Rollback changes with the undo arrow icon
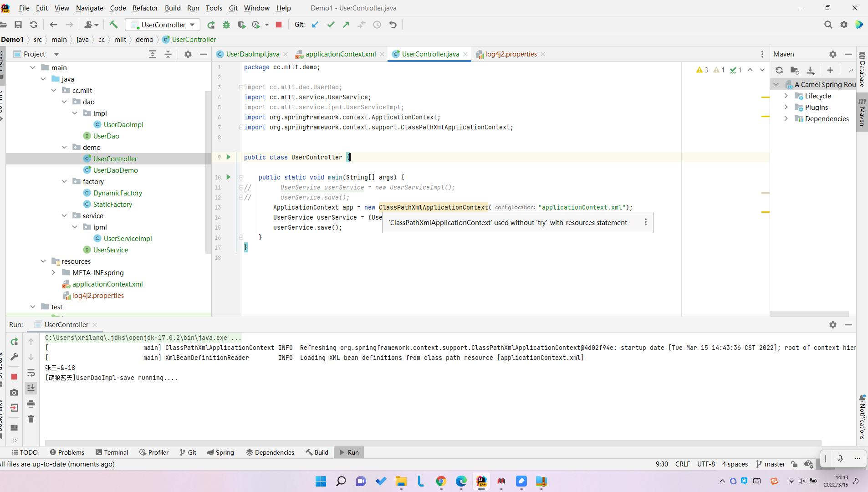 point(393,25)
